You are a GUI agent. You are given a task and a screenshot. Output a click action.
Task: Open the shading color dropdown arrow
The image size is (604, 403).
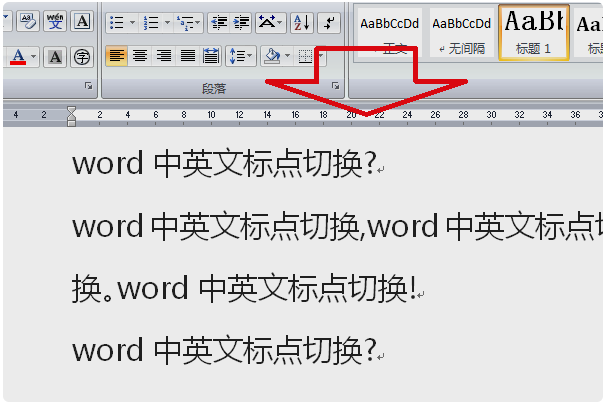(x=287, y=56)
